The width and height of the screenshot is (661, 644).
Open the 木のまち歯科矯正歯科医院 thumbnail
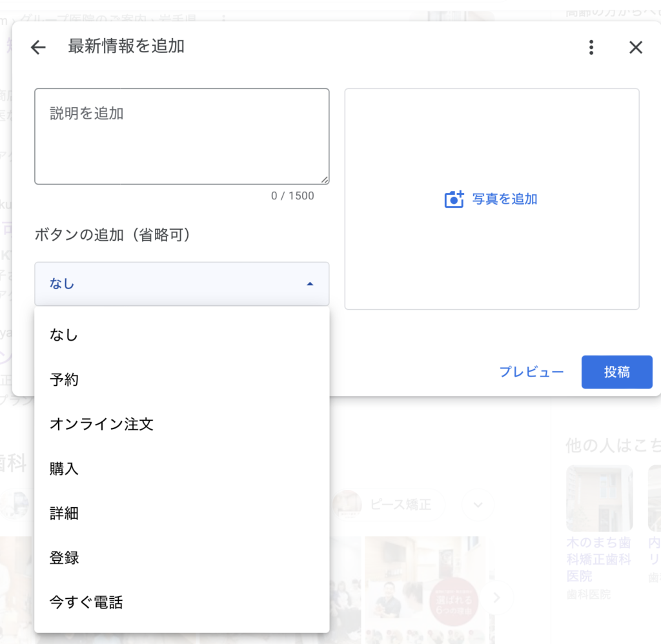(599, 498)
